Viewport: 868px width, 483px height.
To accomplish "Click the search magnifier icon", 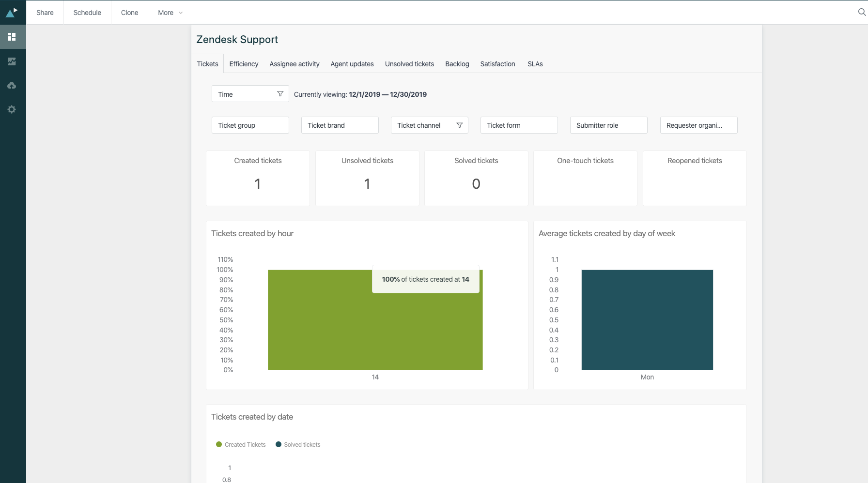I will pyautogui.click(x=862, y=12).
